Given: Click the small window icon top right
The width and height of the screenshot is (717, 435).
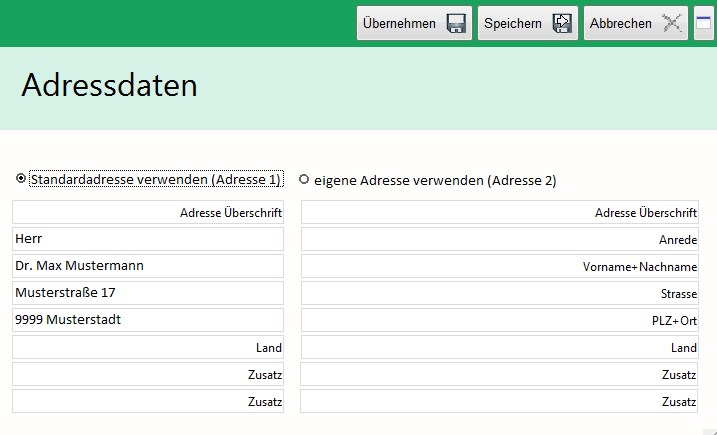Looking at the screenshot, I should (x=704, y=23).
